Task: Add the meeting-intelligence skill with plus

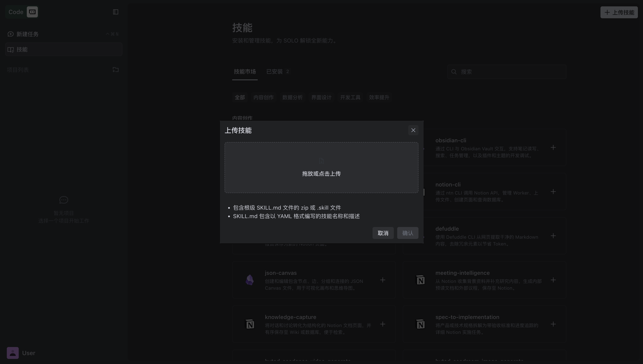Action: click(x=553, y=280)
